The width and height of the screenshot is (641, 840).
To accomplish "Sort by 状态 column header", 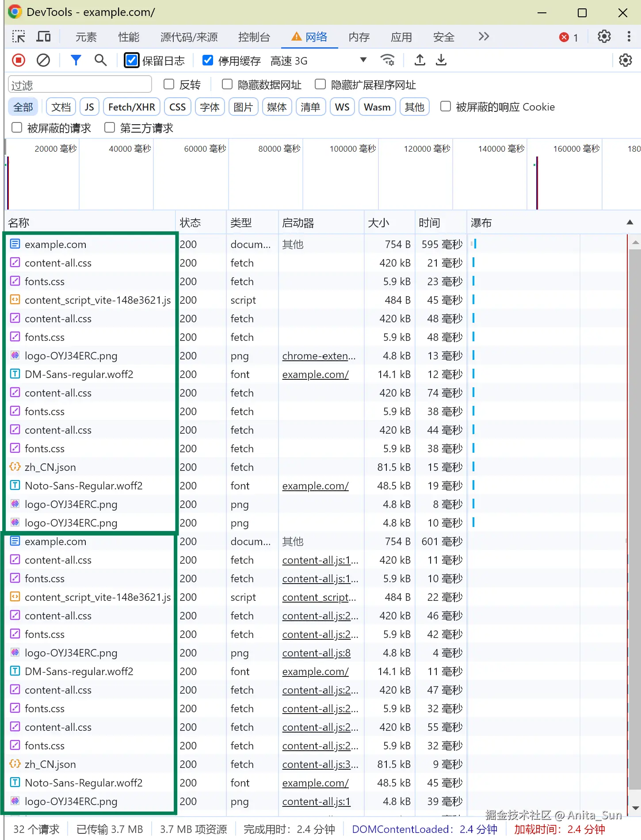I will pyautogui.click(x=201, y=223).
